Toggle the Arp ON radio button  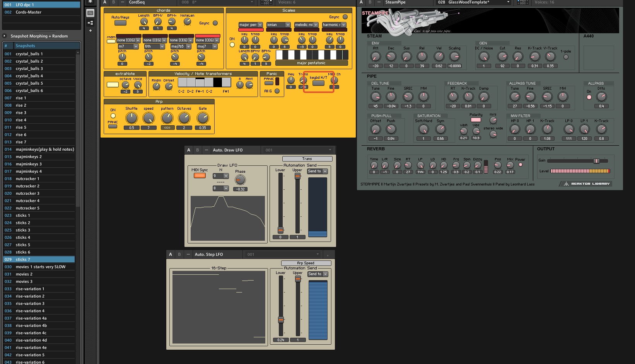tap(113, 116)
